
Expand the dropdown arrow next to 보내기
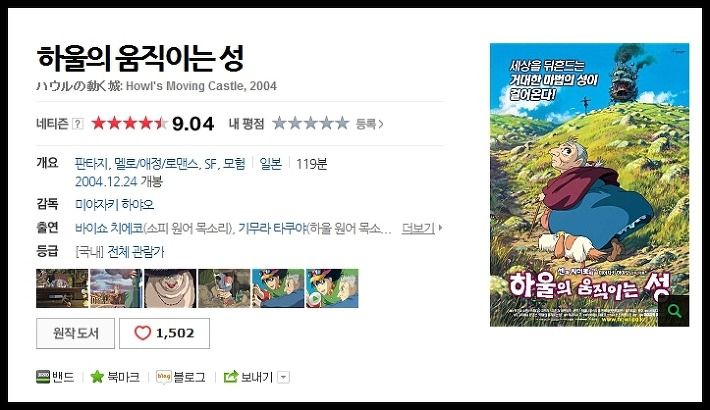coord(283,377)
